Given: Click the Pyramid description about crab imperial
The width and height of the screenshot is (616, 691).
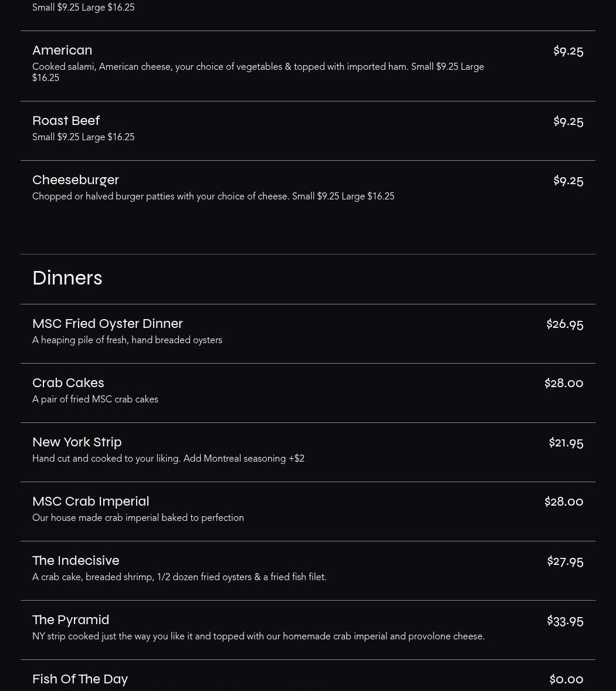Looking at the screenshot, I should point(259,636).
